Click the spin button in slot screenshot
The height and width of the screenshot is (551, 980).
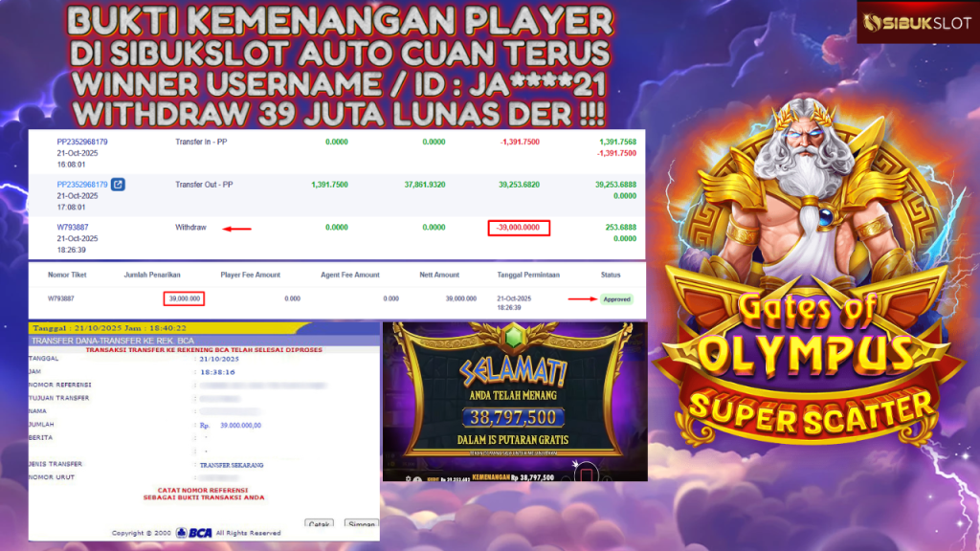coord(586,474)
